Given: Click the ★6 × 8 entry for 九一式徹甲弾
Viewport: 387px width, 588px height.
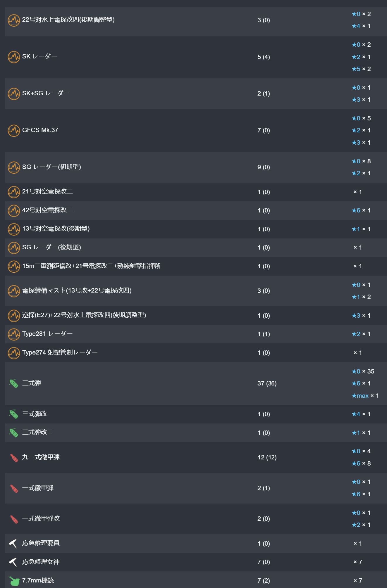Looking at the screenshot, I should pyautogui.click(x=361, y=464).
